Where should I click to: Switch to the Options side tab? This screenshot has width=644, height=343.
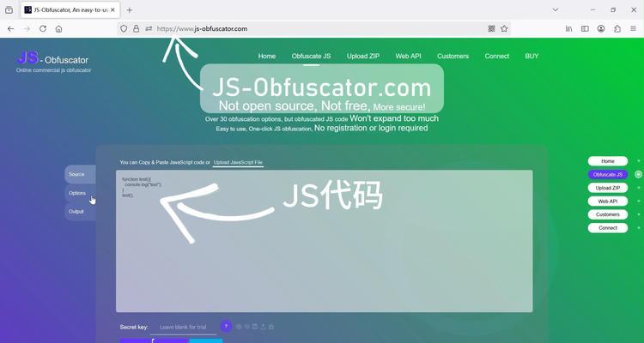tap(80, 193)
